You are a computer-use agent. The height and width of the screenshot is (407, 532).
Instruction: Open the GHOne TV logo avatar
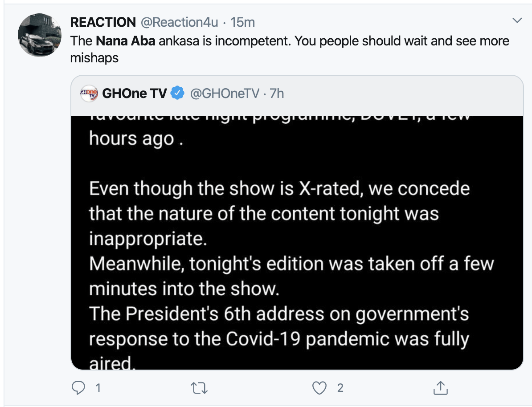[x=89, y=93]
